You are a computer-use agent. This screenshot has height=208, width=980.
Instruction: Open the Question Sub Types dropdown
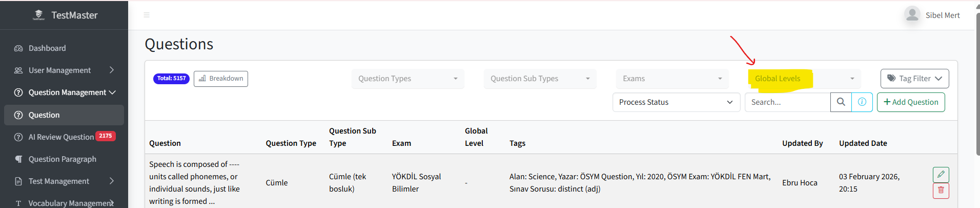[540, 79]
